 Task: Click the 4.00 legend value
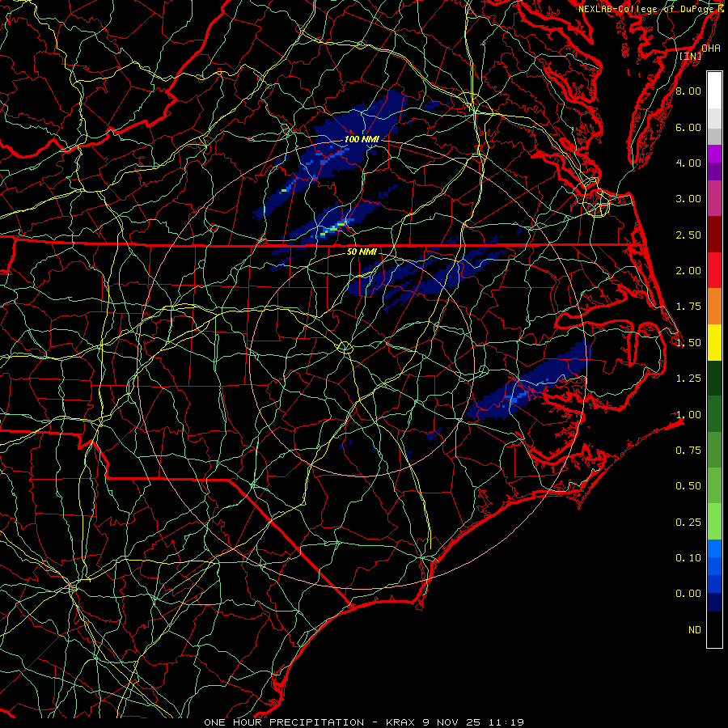point(688,163)
